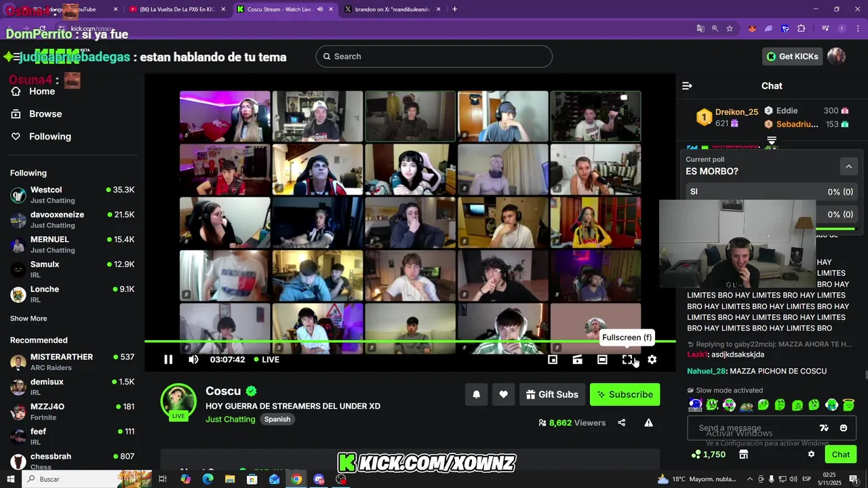Show hidden system tray icons
Screen dimensions: 868x488
[749, 479]
